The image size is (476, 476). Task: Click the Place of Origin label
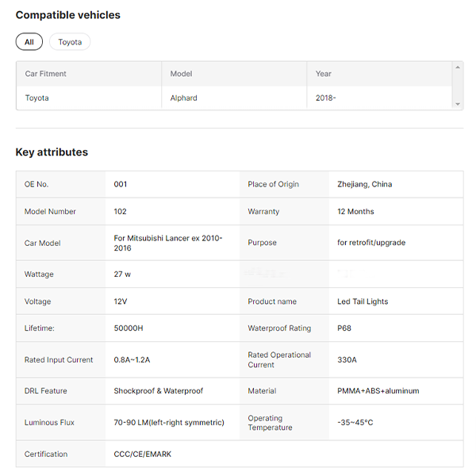(x=274, y=184)
